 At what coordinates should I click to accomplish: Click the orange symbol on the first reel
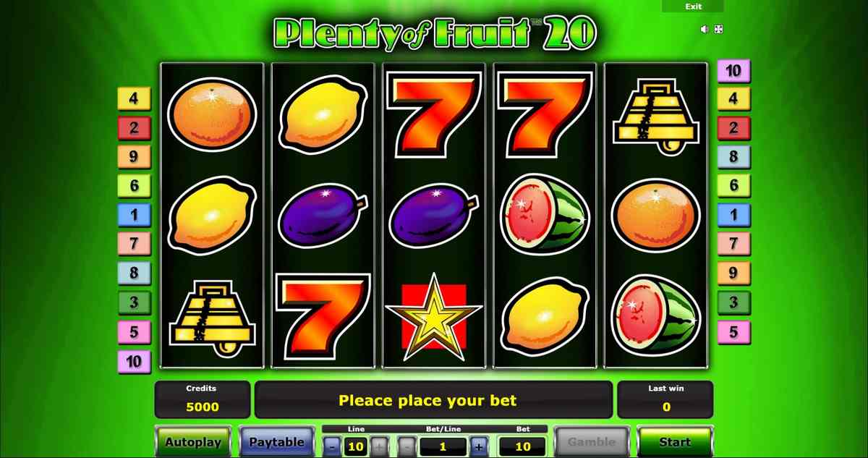pyautogui.click(x=212, y=115)
